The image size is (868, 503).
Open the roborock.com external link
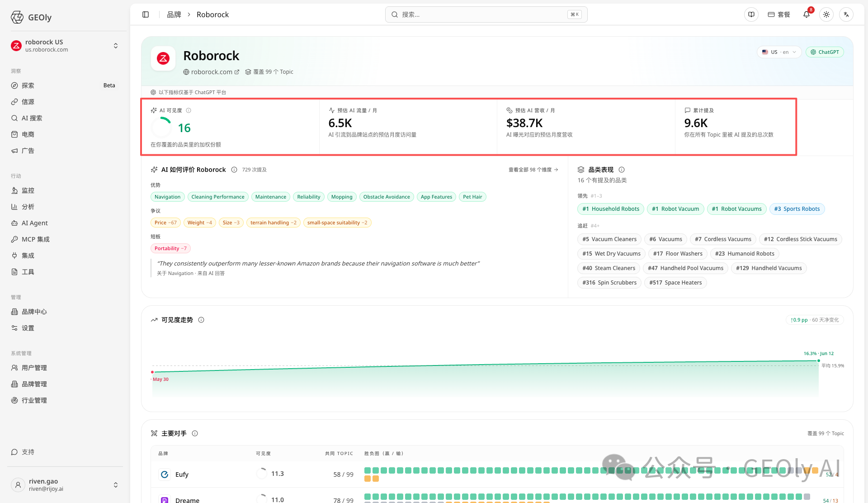tap(211, 72)
